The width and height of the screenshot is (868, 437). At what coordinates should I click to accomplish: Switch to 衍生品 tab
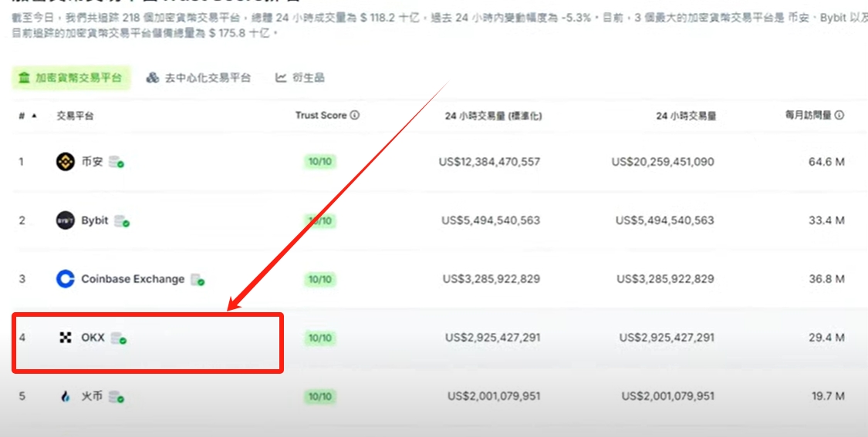300,77
